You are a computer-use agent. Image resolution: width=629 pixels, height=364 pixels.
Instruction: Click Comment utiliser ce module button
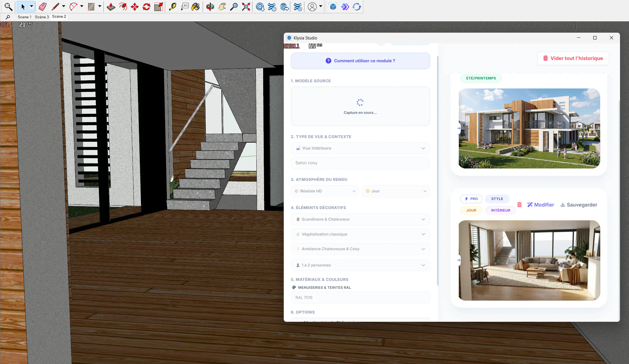pyautogui.click(x=360, y=61)
